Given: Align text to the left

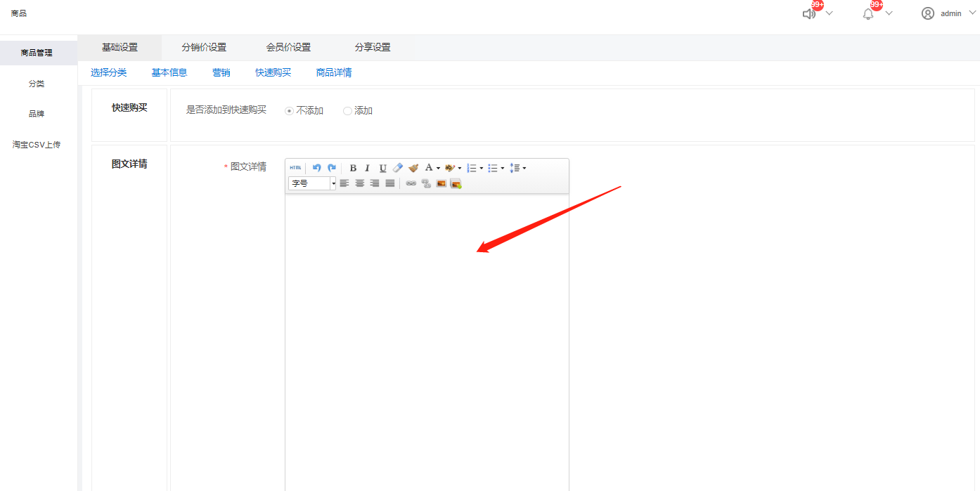Looking at the screenshot, I should pos(344,183).
